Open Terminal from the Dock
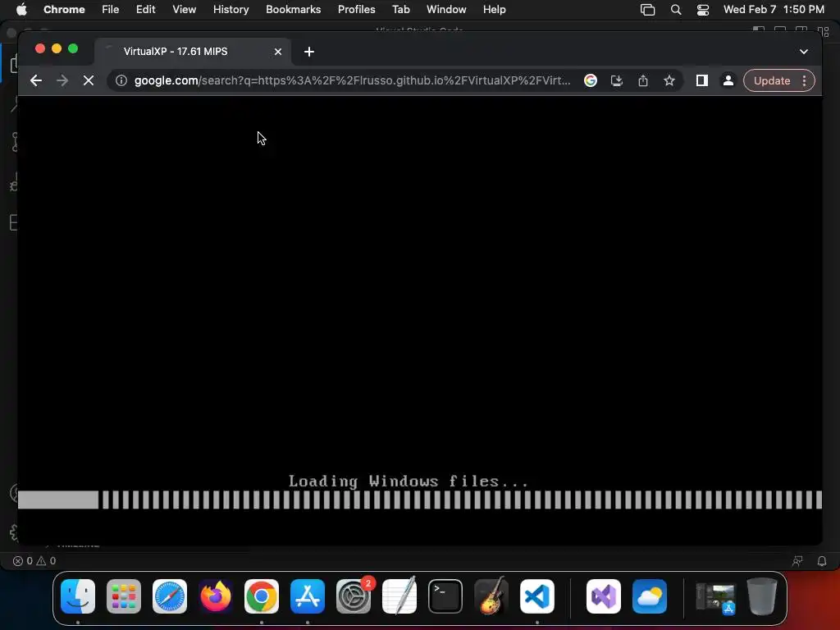Image resolution: width=840 pixels, height=630 pixels. coord(445,596)
